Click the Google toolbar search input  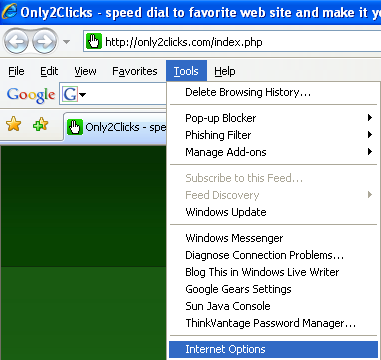113,95
